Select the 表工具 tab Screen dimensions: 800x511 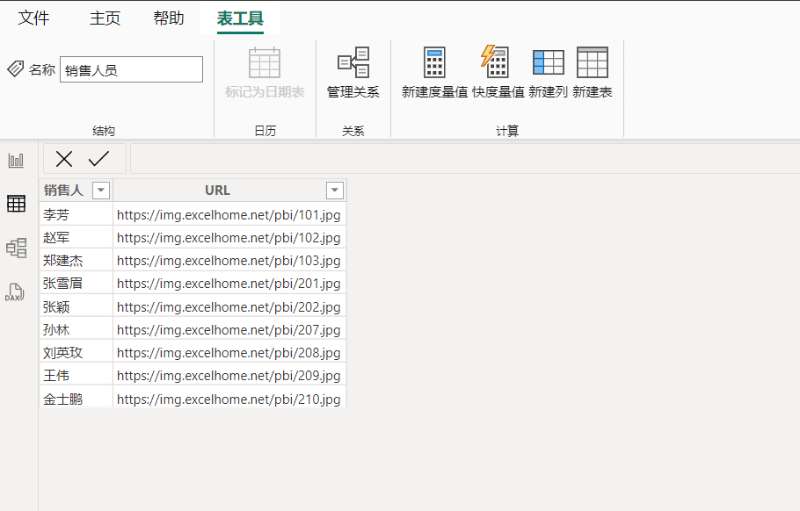tap(240, 18)
